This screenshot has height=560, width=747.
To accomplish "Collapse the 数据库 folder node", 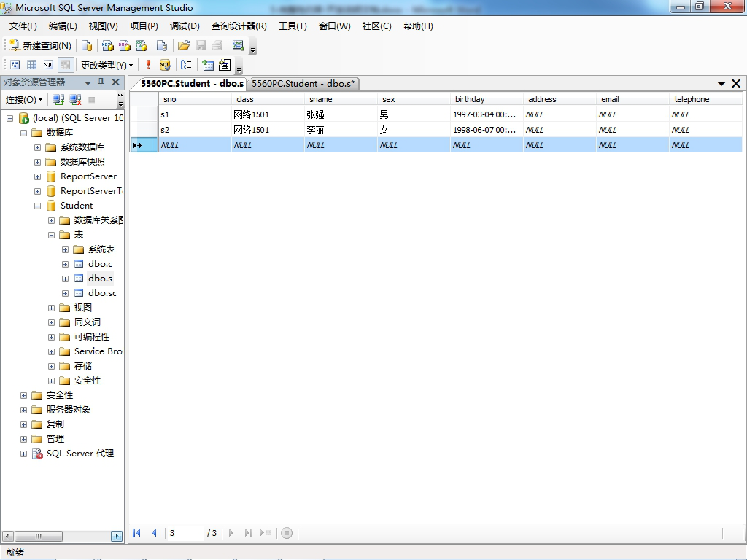I will click(x=23, y=133).
